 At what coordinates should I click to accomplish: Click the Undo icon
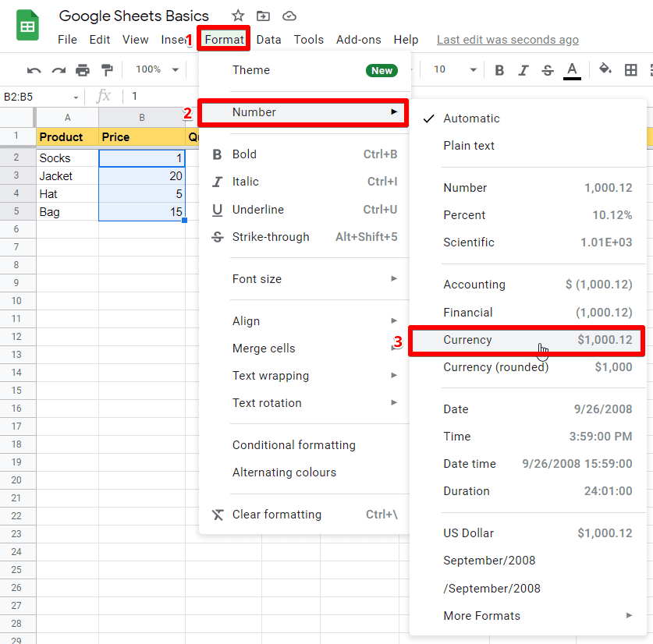(x=34, y=69)
